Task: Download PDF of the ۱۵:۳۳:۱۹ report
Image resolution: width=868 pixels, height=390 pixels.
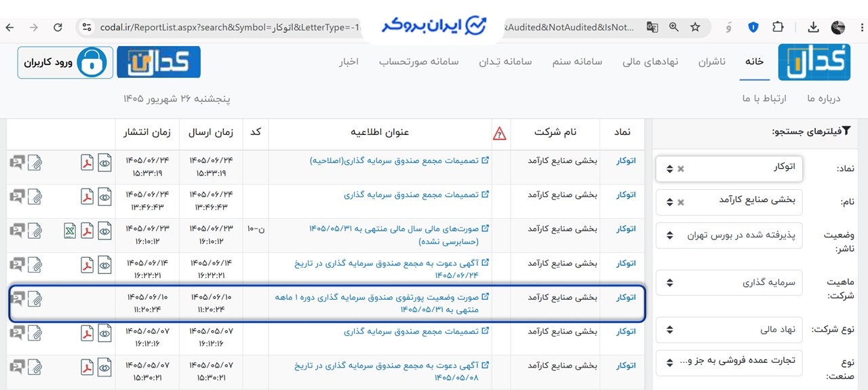Action: (x=87, y=163)
